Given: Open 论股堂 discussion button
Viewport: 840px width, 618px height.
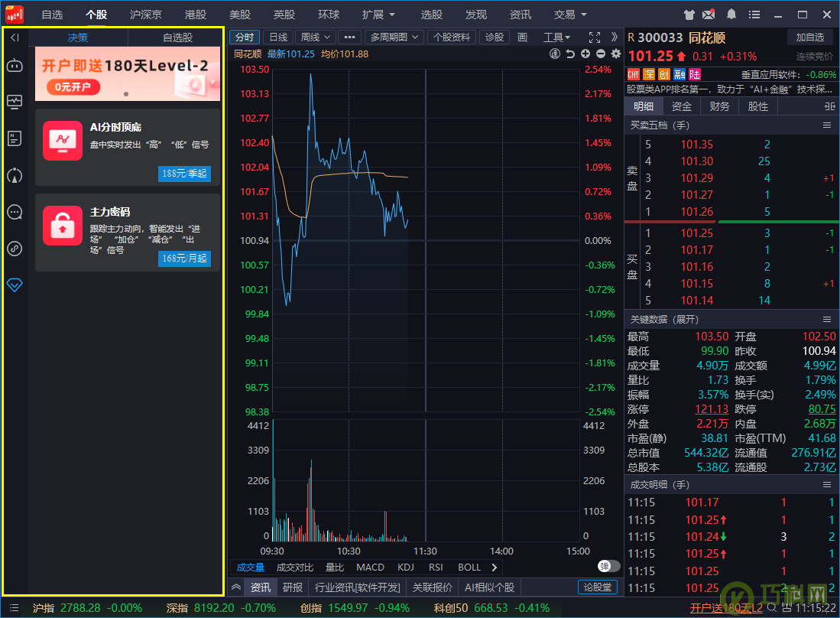Looking at the screenshot, I should 598,587.
